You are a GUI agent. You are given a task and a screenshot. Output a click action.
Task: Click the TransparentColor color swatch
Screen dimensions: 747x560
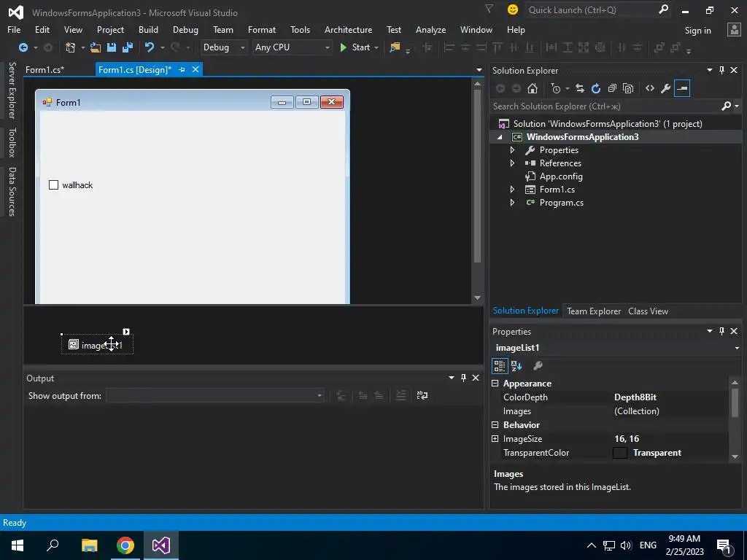(x=620, y=452)
